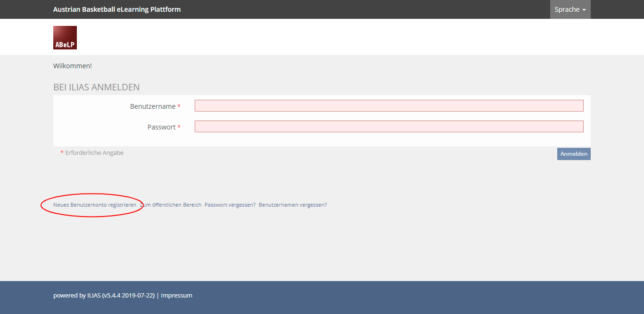Open the Impressum footer link
The image size is (644, 314).
[176, 296]
